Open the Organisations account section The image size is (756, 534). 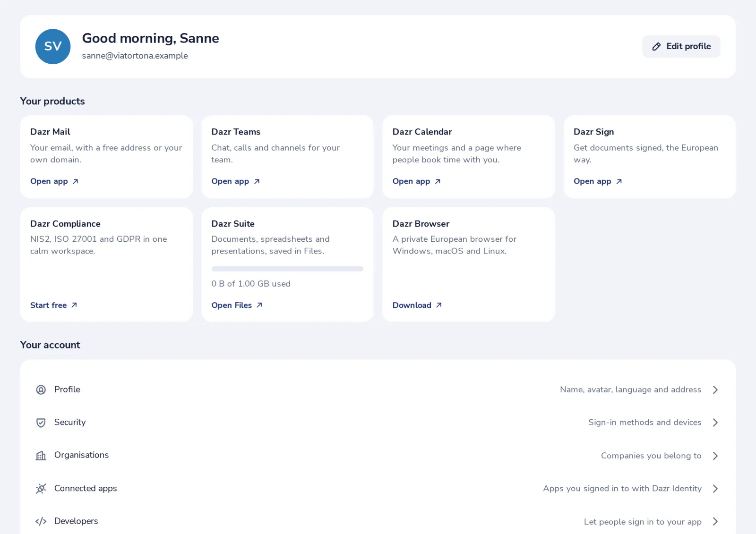378,456
